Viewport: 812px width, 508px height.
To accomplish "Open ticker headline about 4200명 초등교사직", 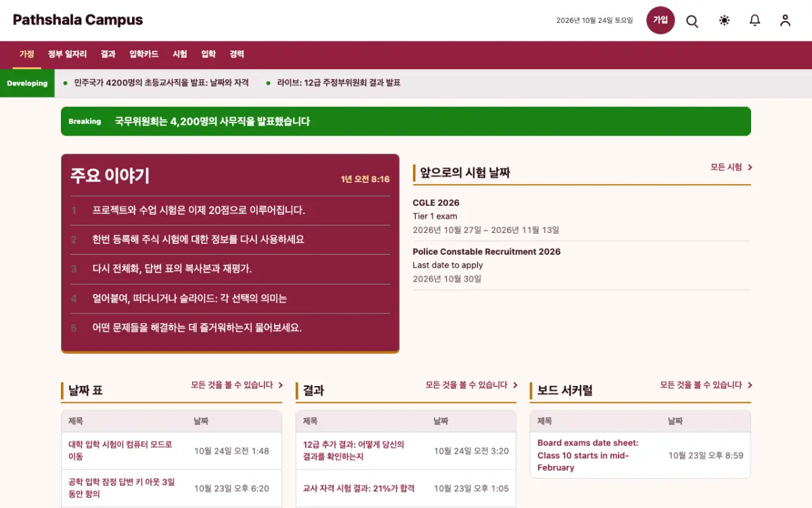I will 161,83.
